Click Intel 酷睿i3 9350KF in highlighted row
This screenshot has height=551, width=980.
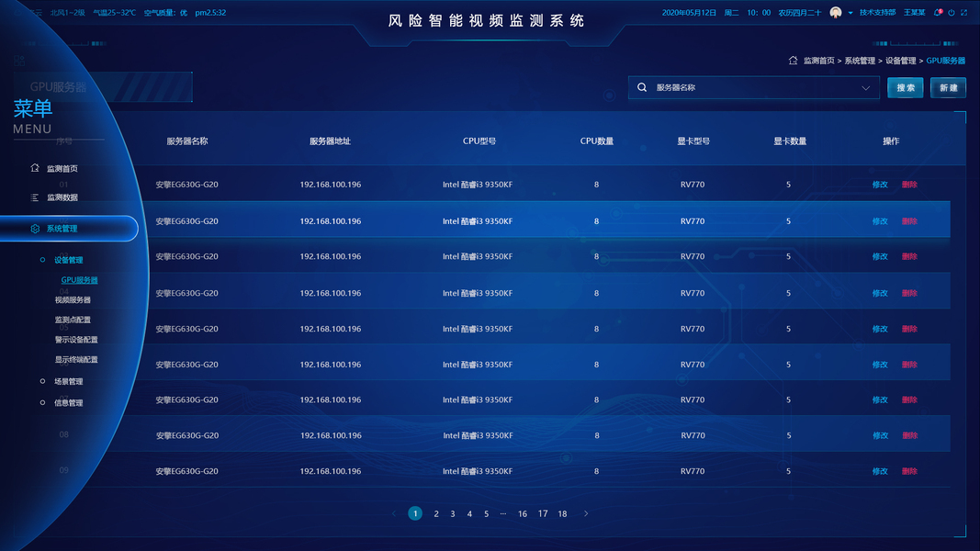[x=478, y=221]
